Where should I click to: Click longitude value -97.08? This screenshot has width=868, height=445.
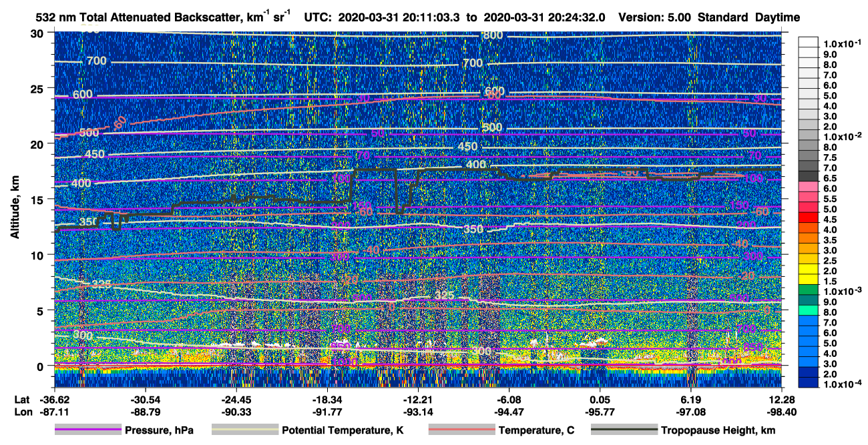pos(691,412)
